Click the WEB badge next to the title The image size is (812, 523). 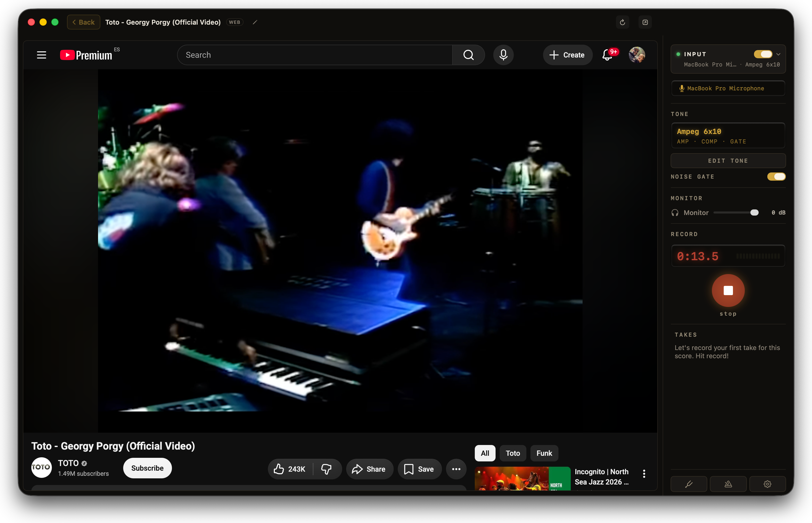click(235, 22)
